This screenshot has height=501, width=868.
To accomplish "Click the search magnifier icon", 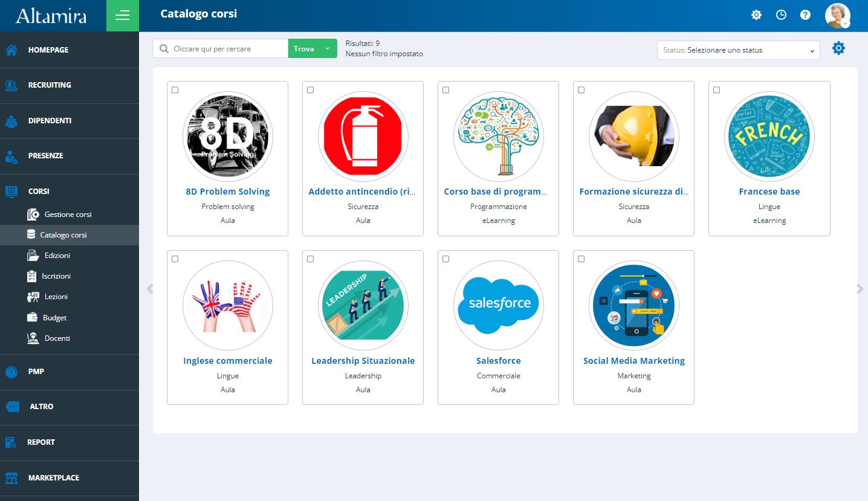I will coord(164,49).
